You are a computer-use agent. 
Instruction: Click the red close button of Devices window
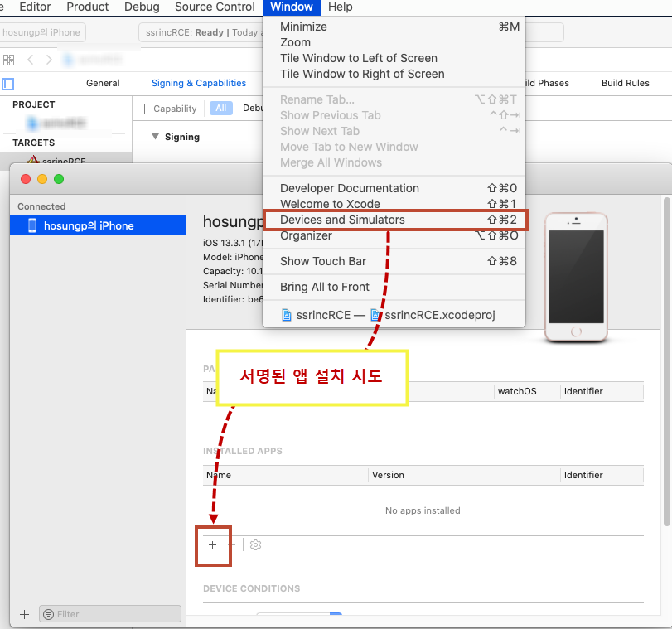coord(26,179)
